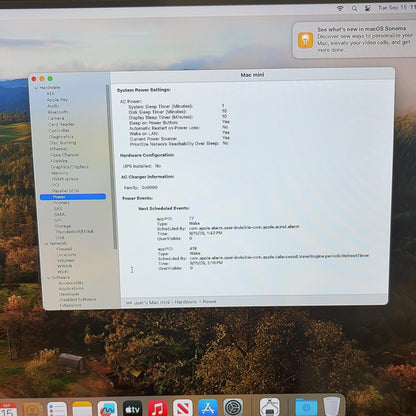Collapse the Network section in sidebar
This screenshot has width=416, height=416.
point(46,244)
